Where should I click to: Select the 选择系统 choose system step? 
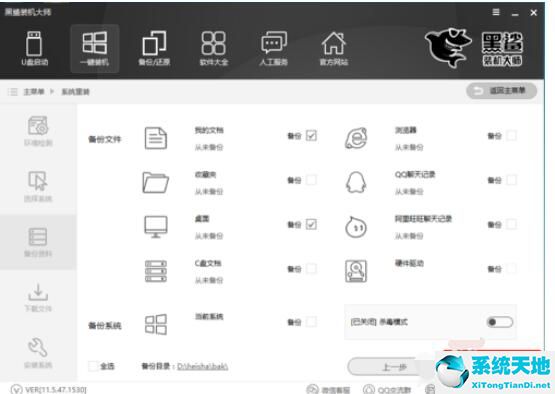(38, 186)
